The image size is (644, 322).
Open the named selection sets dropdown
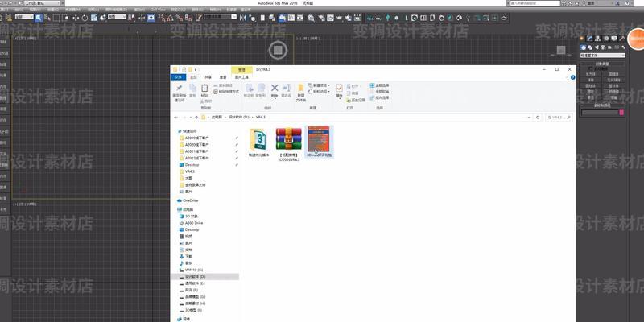click(x=220, y=17)
